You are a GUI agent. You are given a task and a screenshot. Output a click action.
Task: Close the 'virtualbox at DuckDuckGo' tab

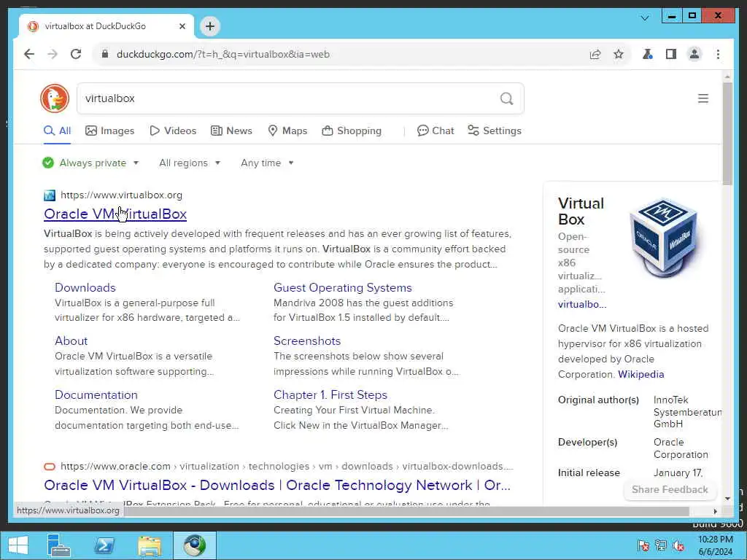pos(182,26)
